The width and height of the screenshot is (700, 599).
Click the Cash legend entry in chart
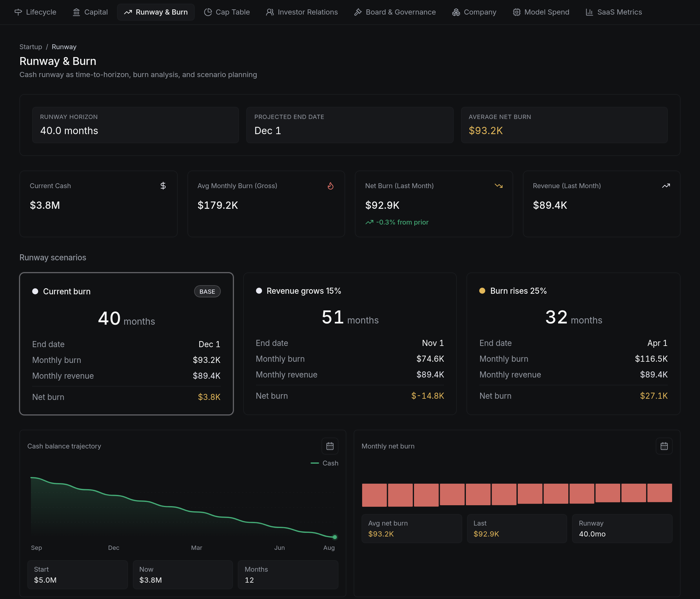click(x=324, y=463)
